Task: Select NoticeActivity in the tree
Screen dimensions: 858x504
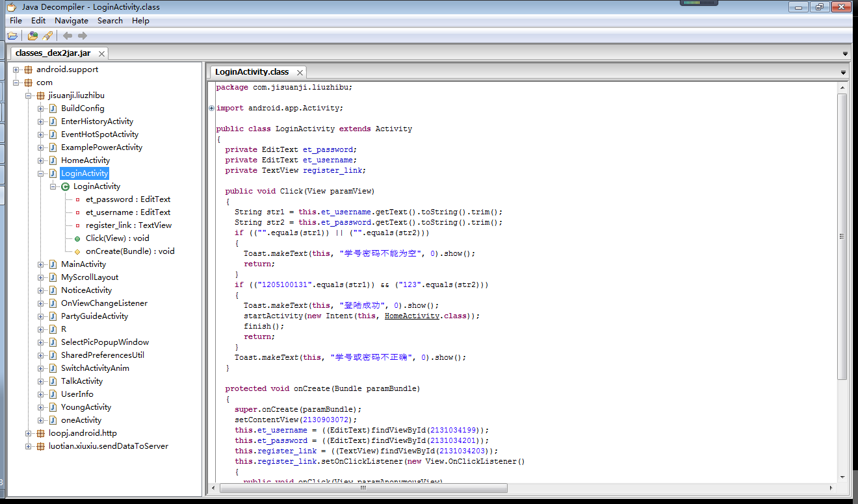Action: click(86, 290)
